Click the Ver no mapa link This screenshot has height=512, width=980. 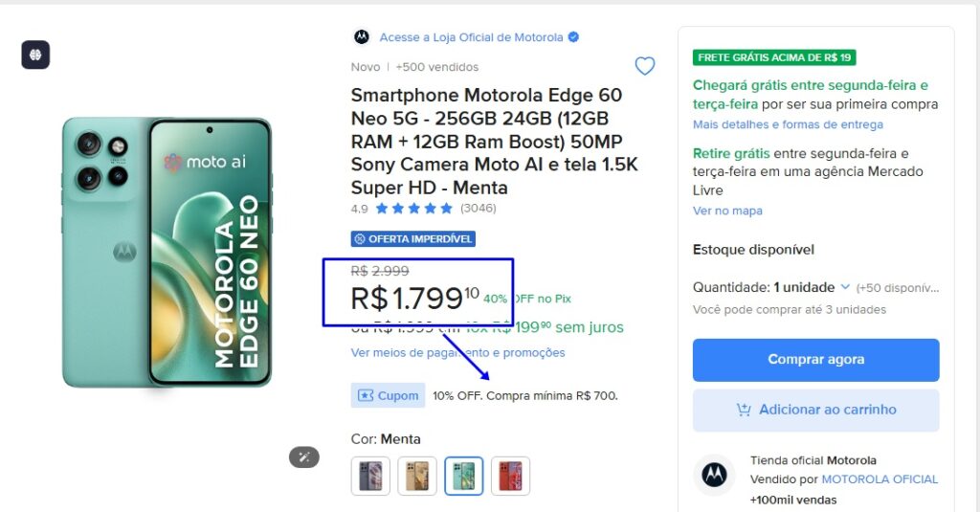(x=727, y=211)
